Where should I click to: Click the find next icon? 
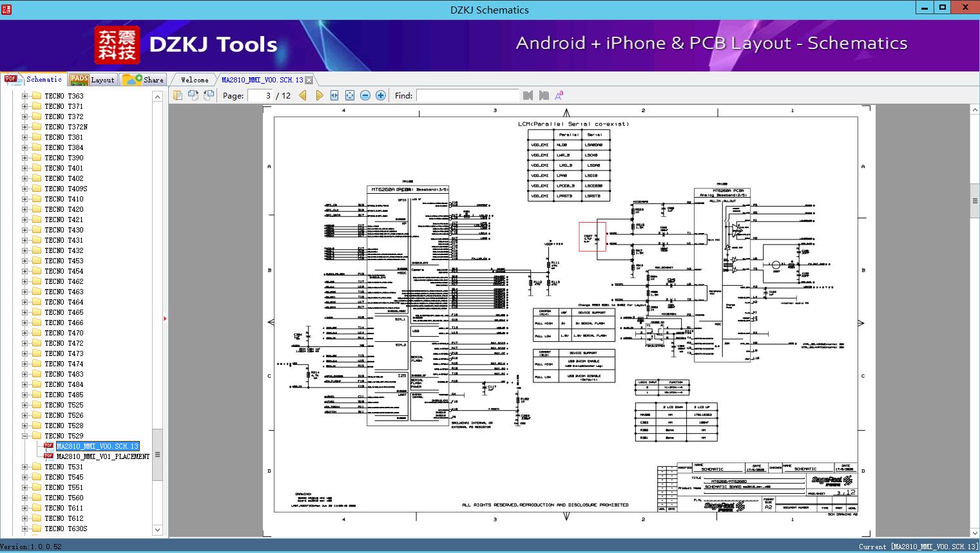tap(544, 95)
